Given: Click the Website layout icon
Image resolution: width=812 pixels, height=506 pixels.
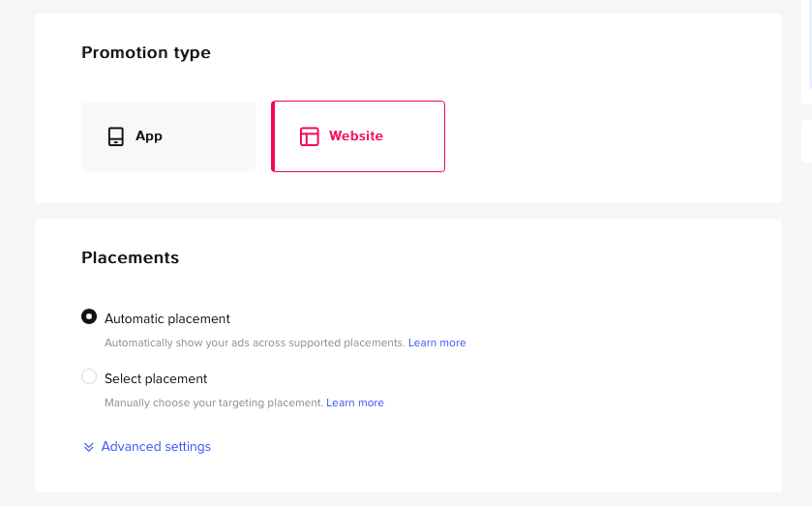Looking at the screenshot, I should pos(310,136).
